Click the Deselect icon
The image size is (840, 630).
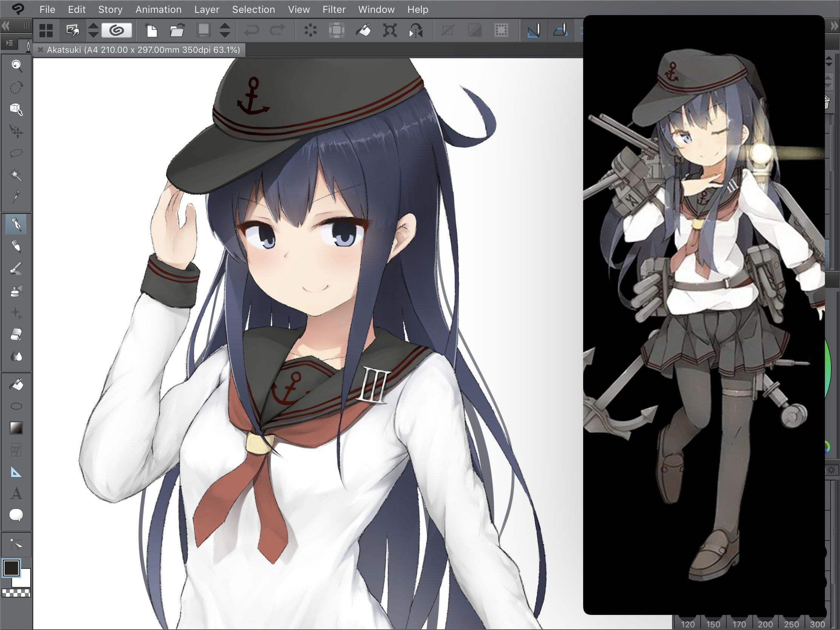[x=447, y=30]
